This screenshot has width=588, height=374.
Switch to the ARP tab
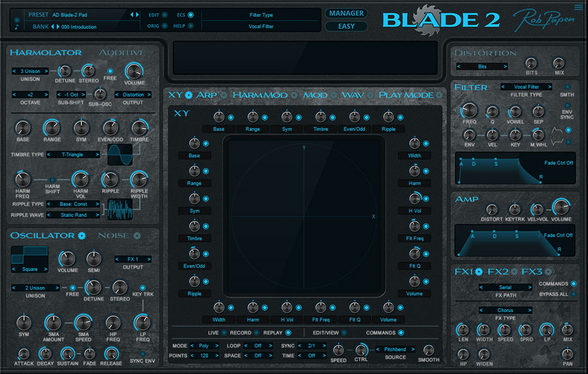pos(206,95)
